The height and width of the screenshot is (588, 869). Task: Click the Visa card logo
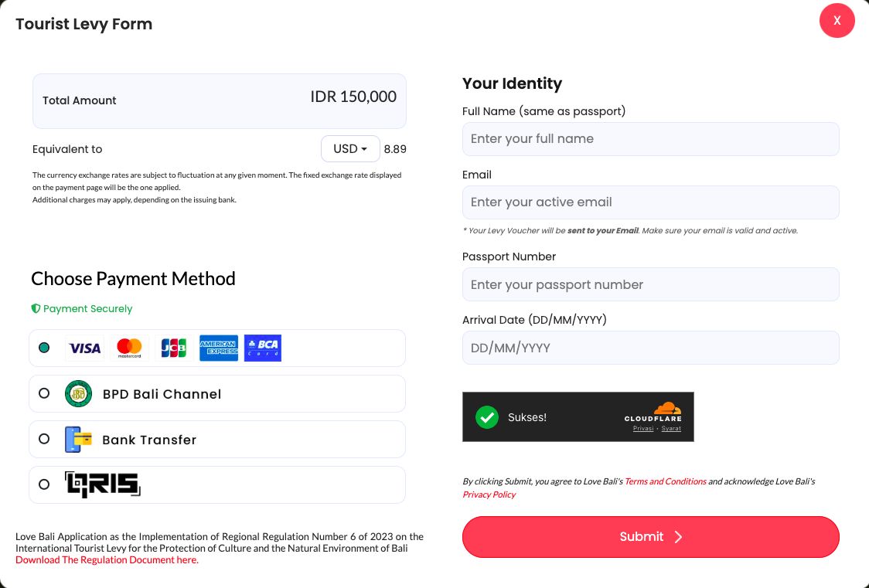click(85, 348)
